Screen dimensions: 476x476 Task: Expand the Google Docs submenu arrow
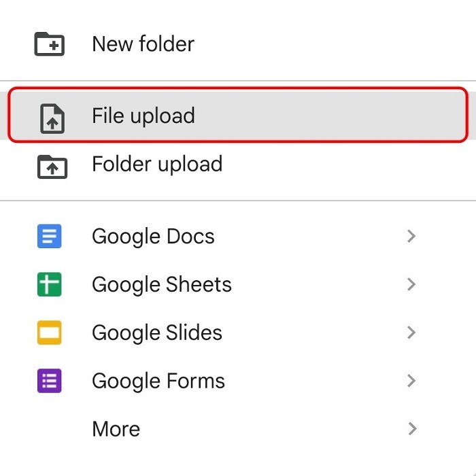coord(411,237)
